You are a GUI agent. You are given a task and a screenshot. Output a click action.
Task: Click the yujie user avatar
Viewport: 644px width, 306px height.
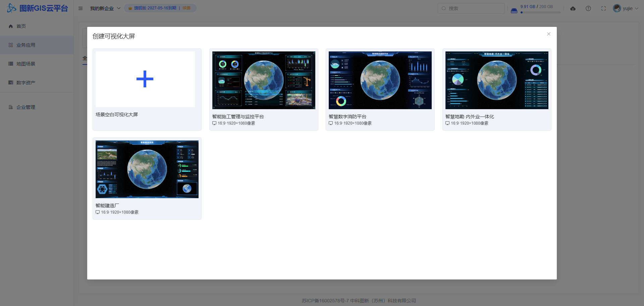pyautogui.click(x=616, y=8)
